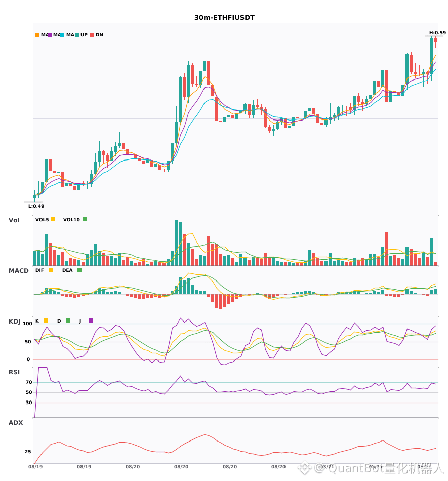Click the MACD panel label
Image resolution: width=448 pixels, height=481 pixels.
(19, 271)
